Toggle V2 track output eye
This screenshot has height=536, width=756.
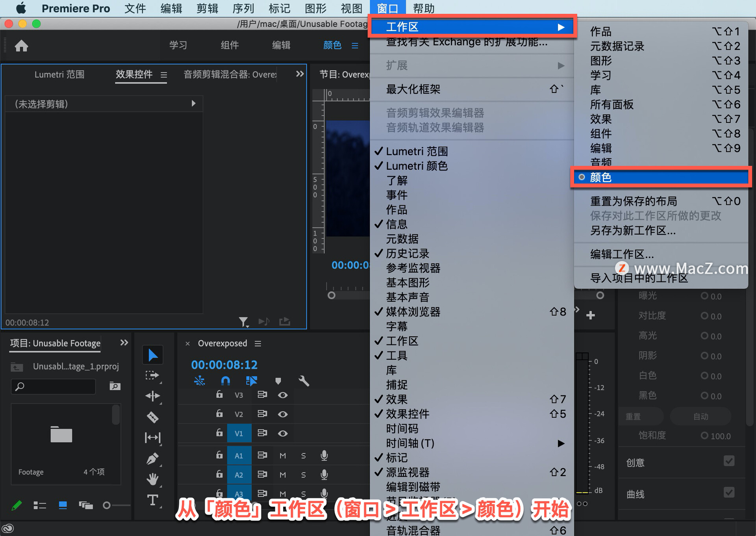[x=283, y=414]
